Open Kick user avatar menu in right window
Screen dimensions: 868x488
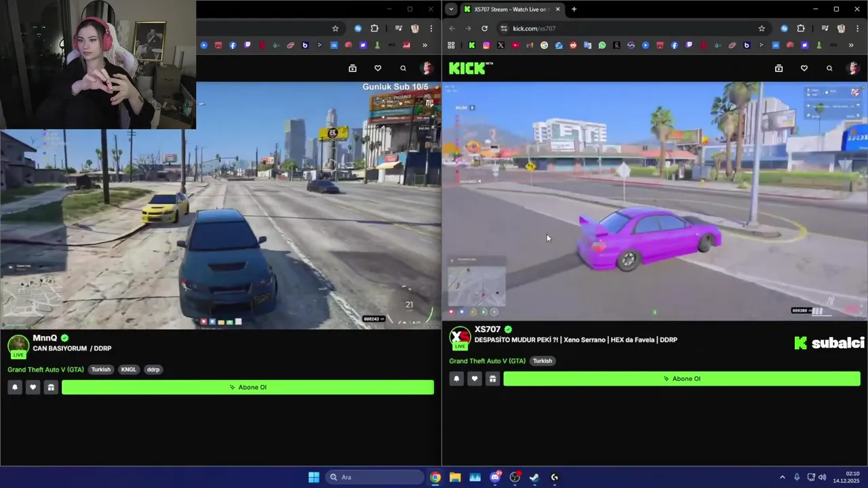[x=854, y=68]
